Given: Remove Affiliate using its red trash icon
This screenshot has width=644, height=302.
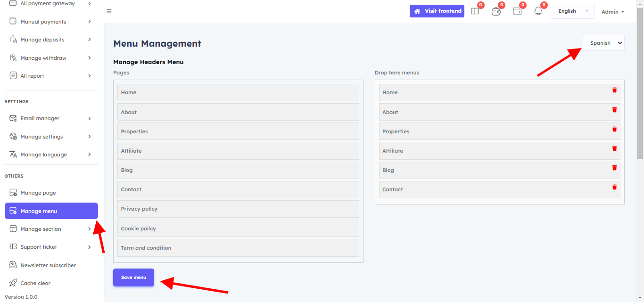Looking at the screenshot, I should 614,148.
